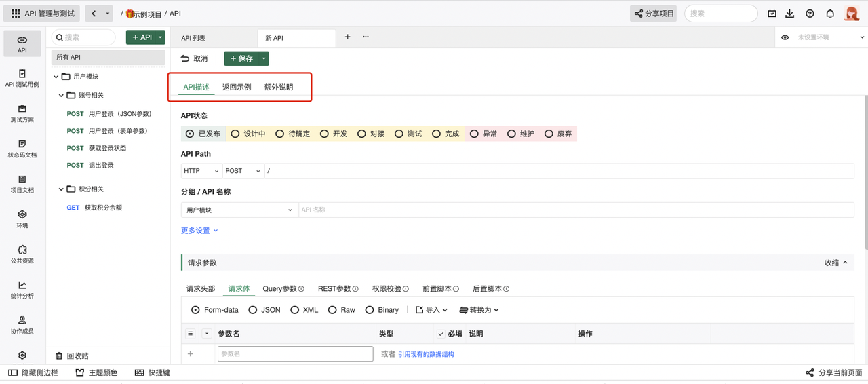The height and width of the screenshot is (384, 868).
Task: Open the 回收站 recycle bin
Action: tap(72, 356)
